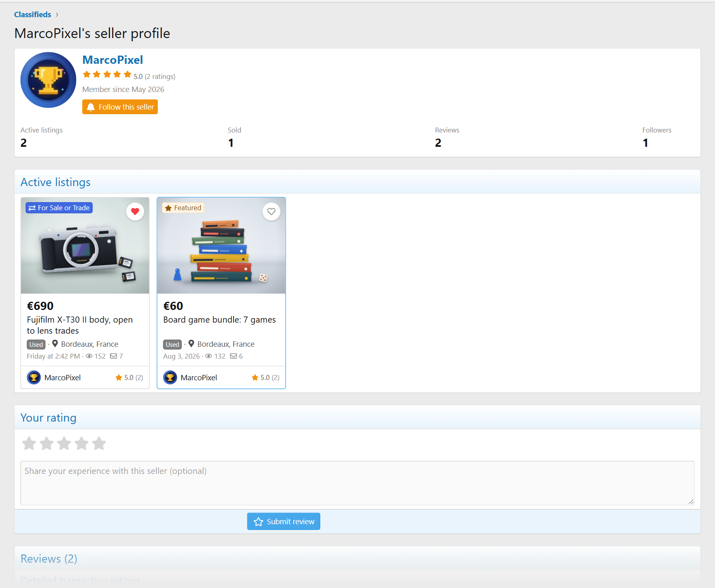Click the messages envelope icon on Fujifilm listing
715x588 pixels.
(114, 356)
